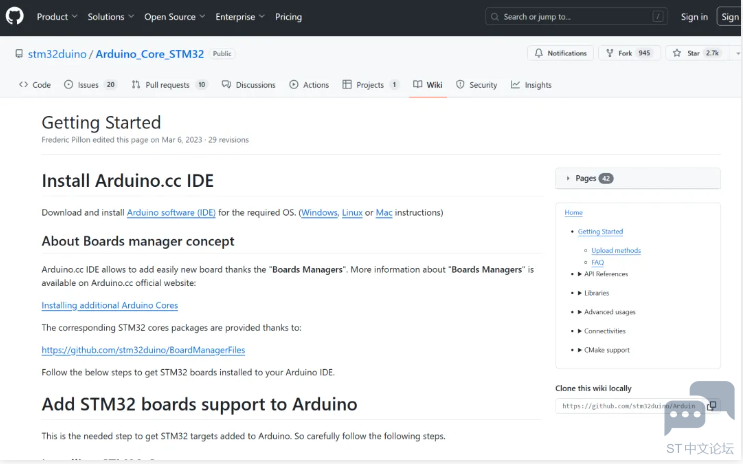Click the Code brackets icon

[x=23, y=84]
